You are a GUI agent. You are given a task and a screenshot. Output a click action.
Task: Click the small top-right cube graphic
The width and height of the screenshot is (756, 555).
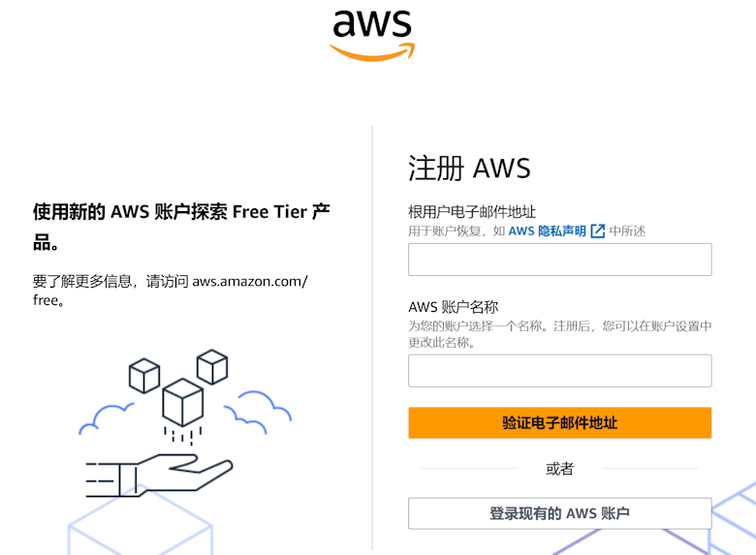[212, 367]
